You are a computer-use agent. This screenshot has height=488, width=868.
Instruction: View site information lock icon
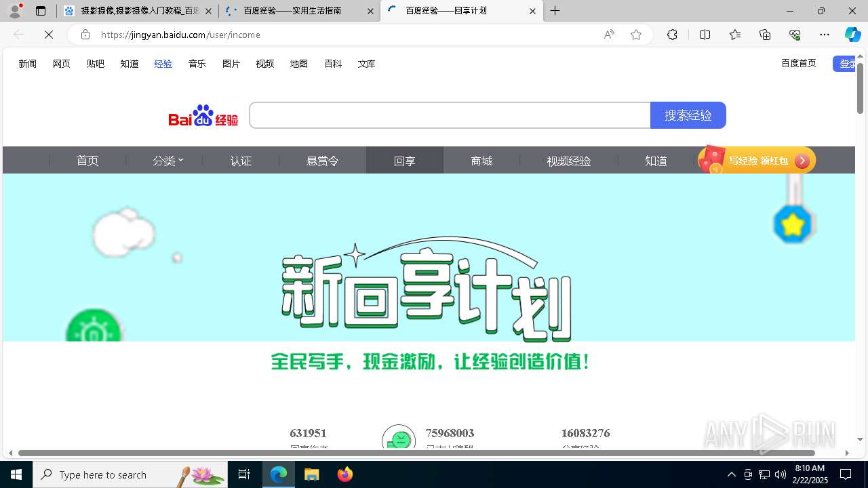(x=85, y=35)
